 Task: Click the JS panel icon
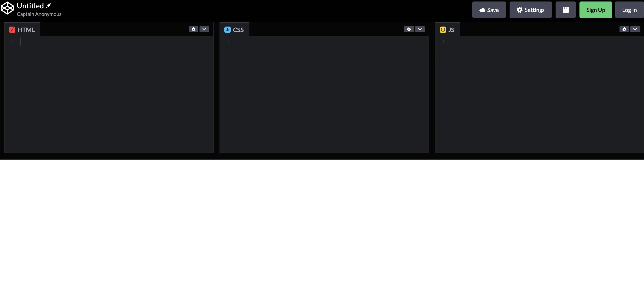pos(443,29)
